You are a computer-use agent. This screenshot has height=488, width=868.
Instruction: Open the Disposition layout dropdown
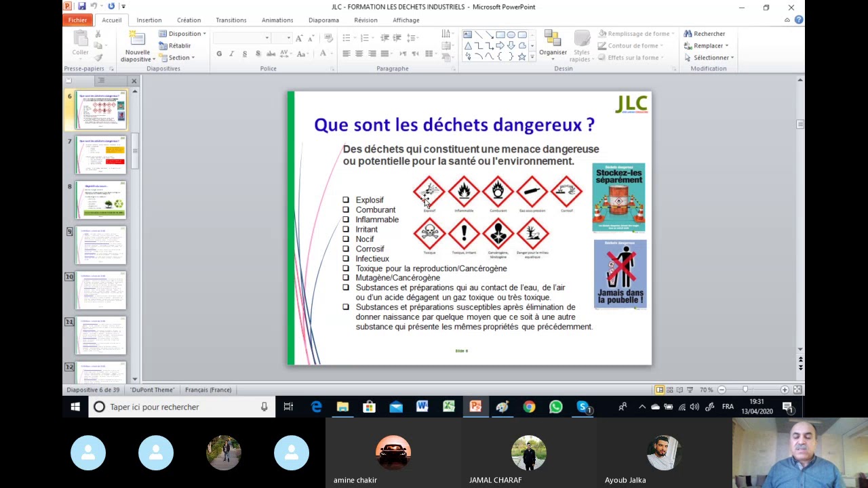[182, 34]
